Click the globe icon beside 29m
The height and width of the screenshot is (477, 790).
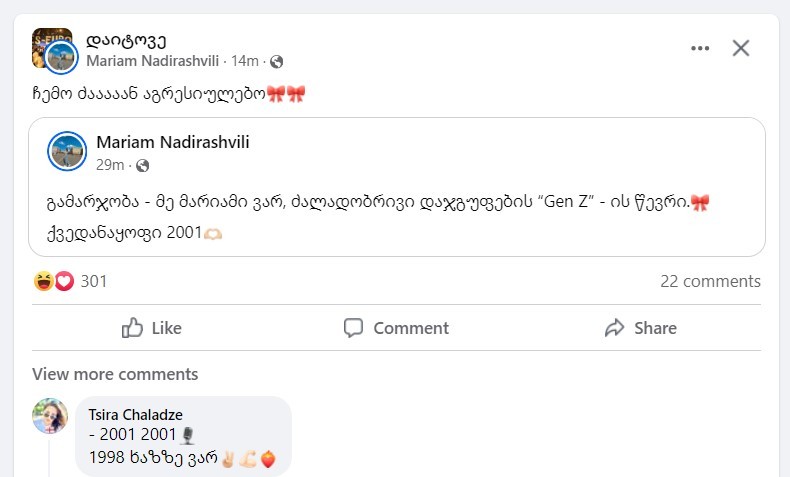142,165
